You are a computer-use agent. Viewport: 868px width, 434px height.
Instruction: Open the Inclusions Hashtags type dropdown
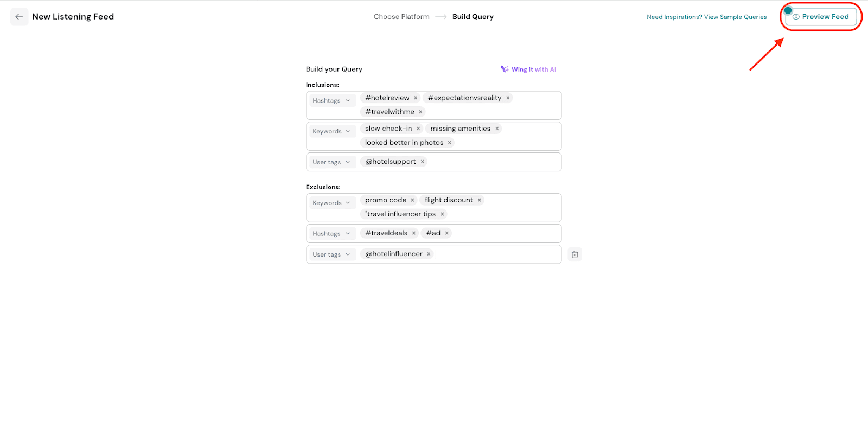coord(331,101)
